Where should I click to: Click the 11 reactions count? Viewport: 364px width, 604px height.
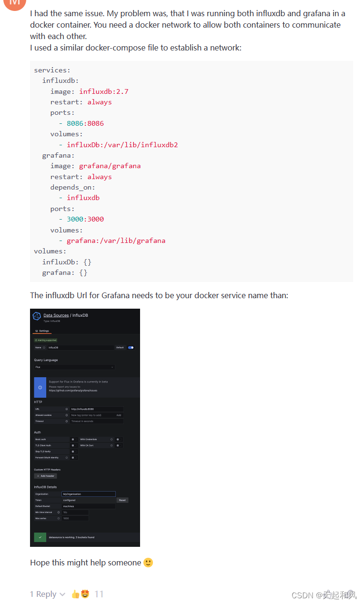[99, 594]
